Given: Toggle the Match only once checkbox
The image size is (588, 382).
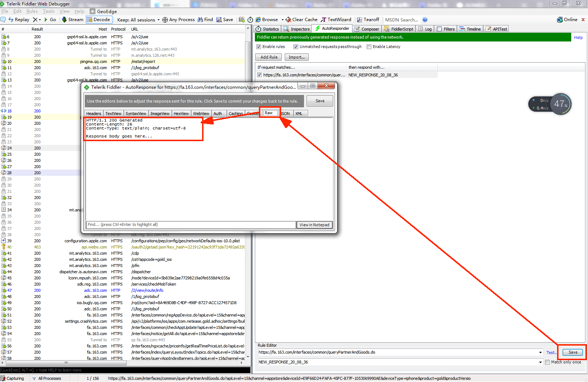Looking at the screenshot, I should [547, 362].
